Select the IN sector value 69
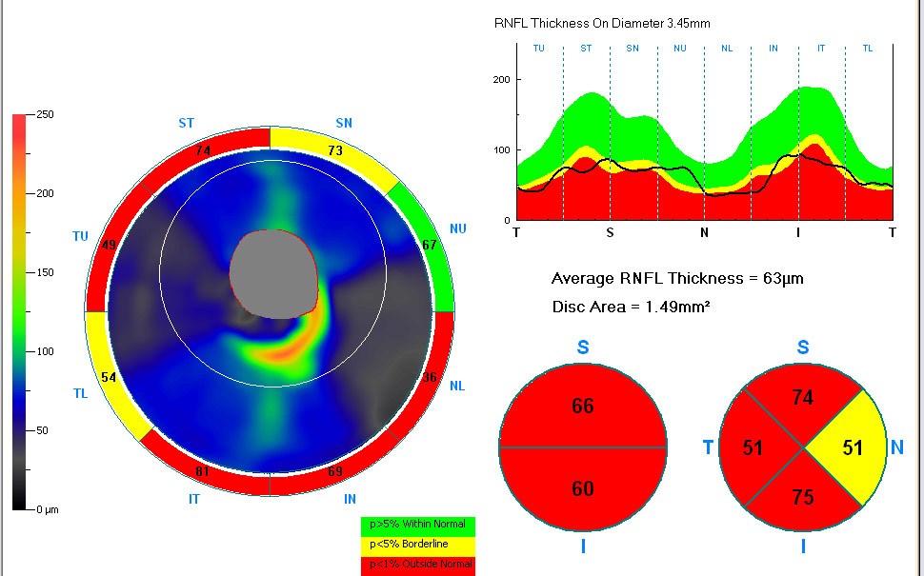Image resolution: width=924 pixels, height=576 pixels. 335,471
